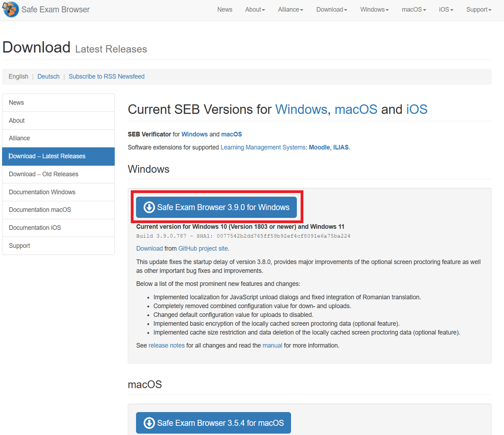Switch language to Deutsch
504x435 pixels.
coord(48,76)
